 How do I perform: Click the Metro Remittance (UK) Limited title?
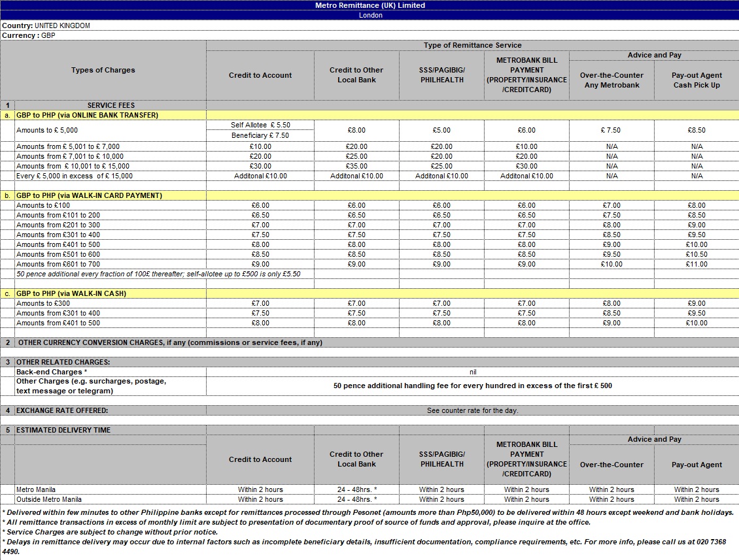click(369, 5)
